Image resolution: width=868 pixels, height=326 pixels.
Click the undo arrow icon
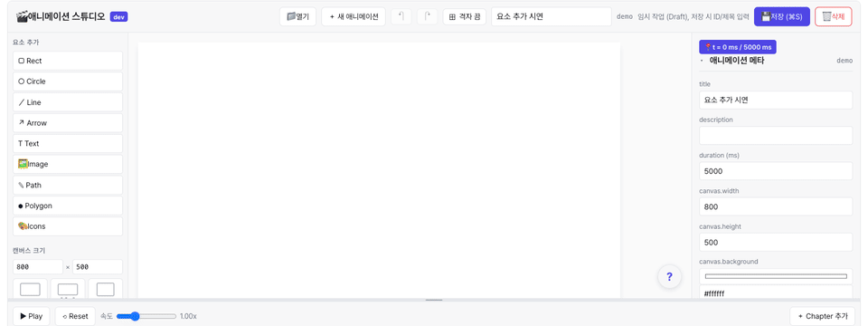tap(401, 16)
